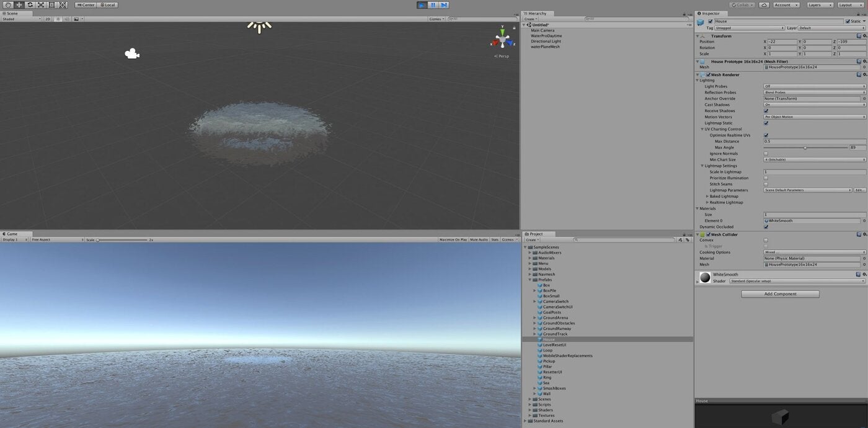Click the Pause button
868x428 pixels.
432,4
